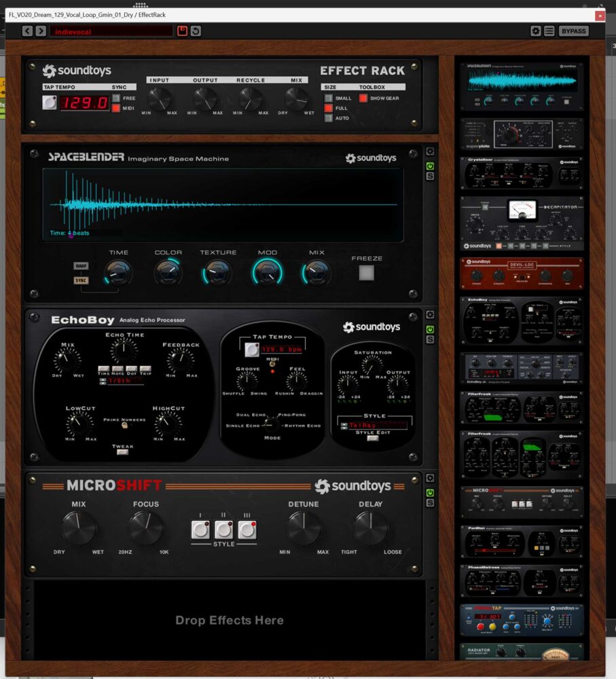Tap the EchoBoy TAP TEMPO button

point(252,350)
